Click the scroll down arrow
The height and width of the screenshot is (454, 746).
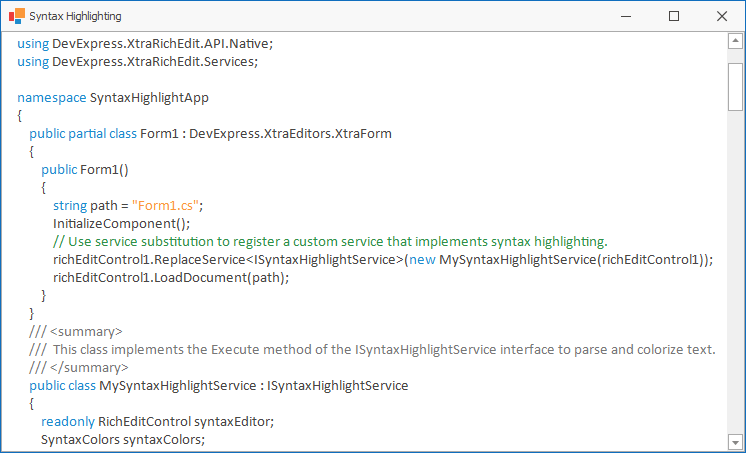tap(735, 442)
